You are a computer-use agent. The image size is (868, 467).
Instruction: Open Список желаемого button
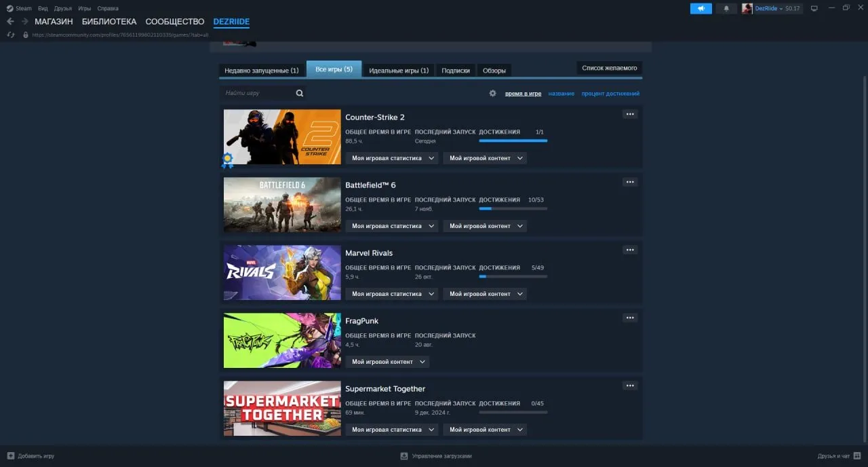pyautogui.click(x=610, y=68)
